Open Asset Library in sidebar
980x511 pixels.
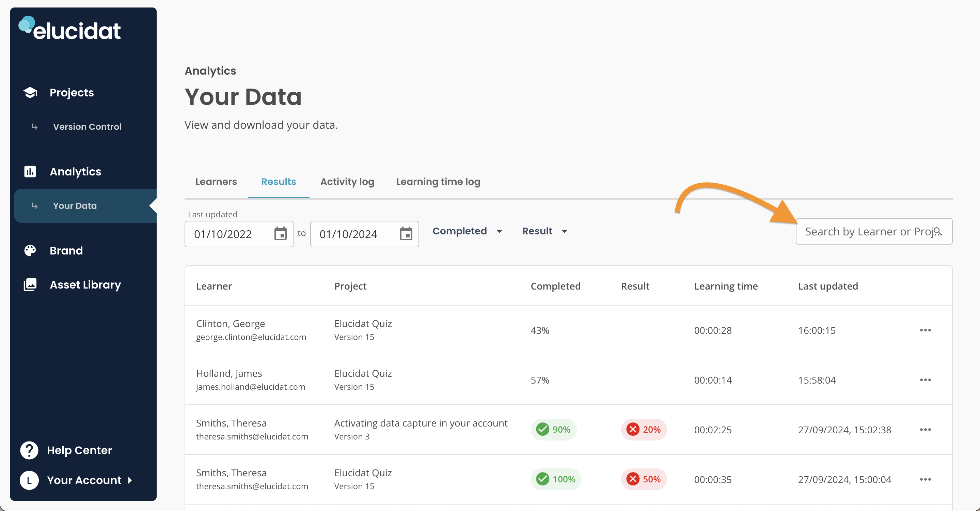[x=85, y=284]
